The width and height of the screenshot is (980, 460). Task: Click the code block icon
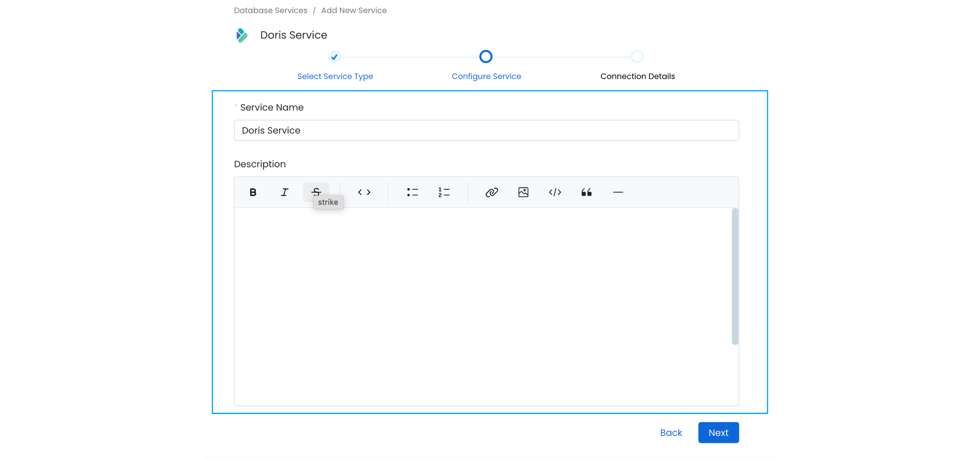coord(554,192)
